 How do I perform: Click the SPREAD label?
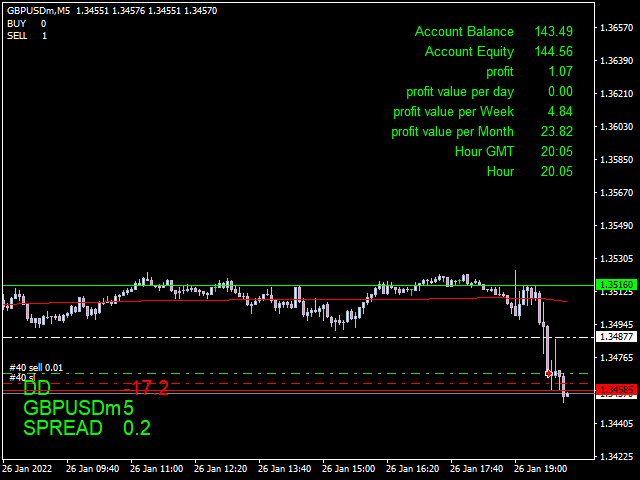[63, 428]
